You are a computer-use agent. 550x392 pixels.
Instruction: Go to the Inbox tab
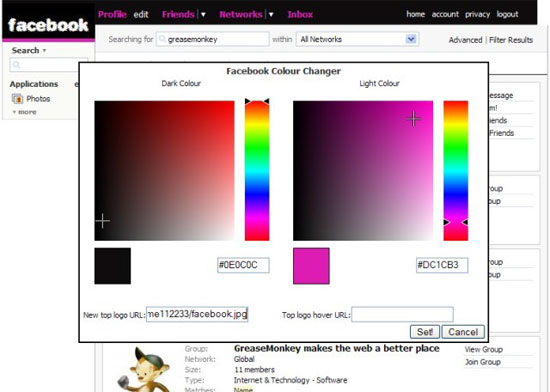pyautogui.click(x=300, y=14)
